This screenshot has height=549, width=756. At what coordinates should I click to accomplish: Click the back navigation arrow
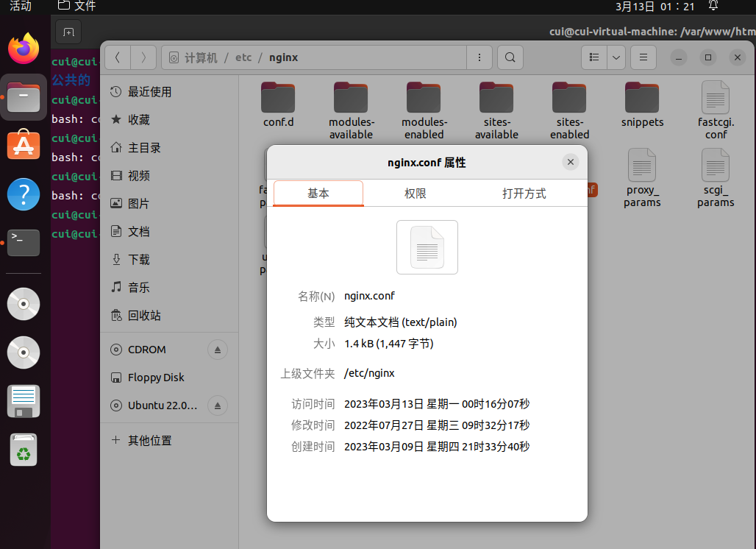tap(117, 57)
